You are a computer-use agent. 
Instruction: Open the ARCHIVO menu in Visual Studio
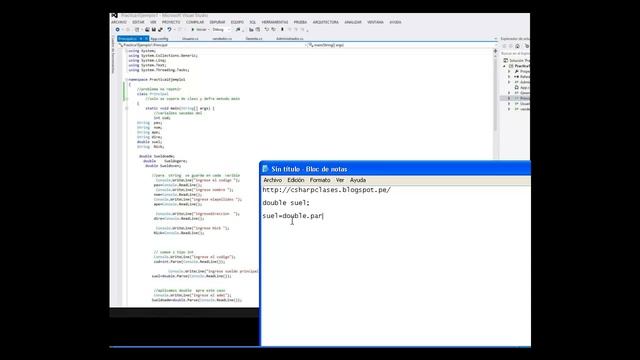(x=119, y=22)
